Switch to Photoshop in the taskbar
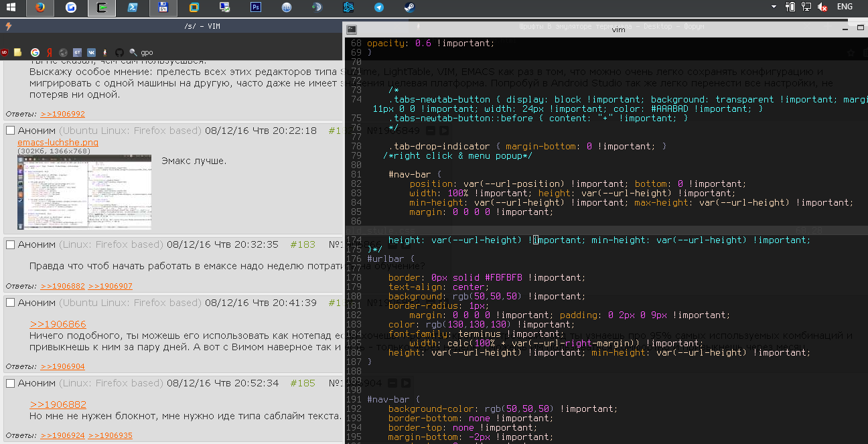Image resolution: width=868 pixels, height=444 pixels. point(255,7)
